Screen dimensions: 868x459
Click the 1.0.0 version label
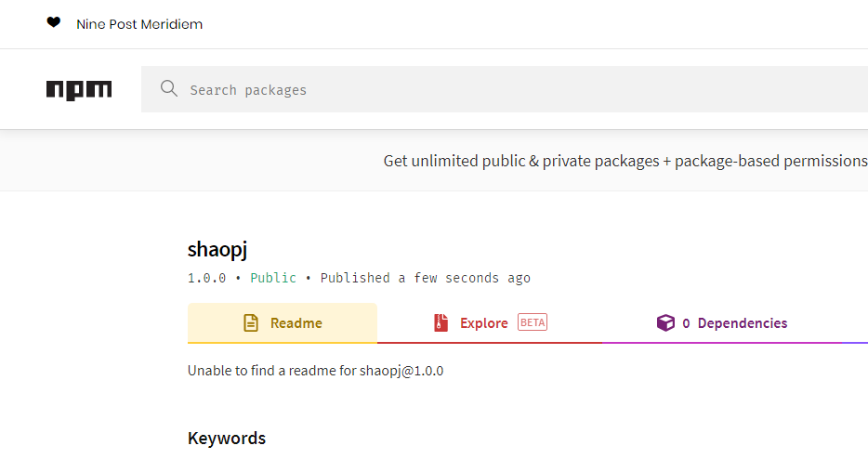[x=206, y=278]
